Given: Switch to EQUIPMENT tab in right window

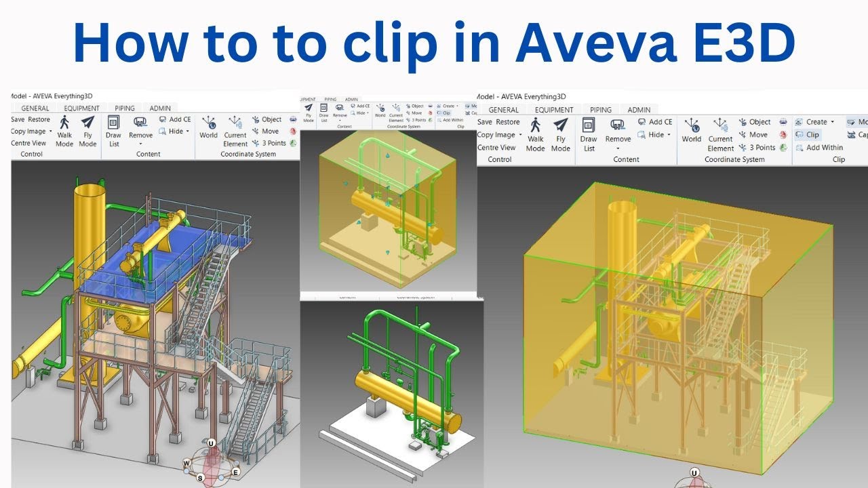Looking at the screenshot, I should click(x=555, y=110).
